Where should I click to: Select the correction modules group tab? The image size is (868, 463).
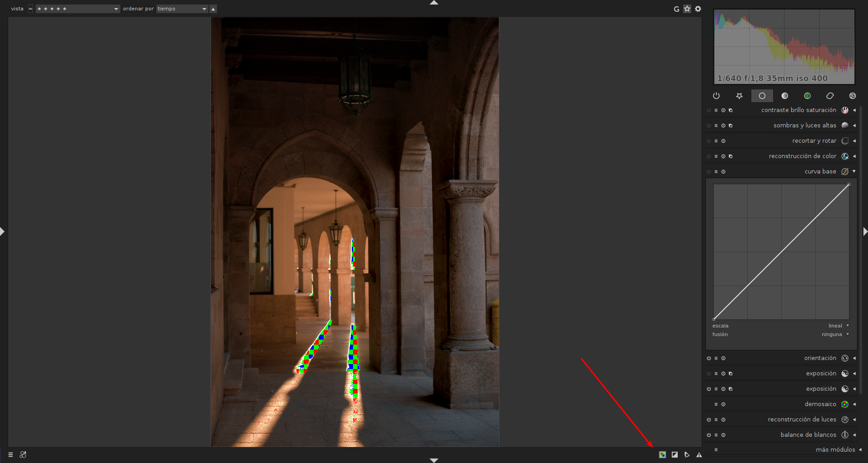click(x=830, y=96)
